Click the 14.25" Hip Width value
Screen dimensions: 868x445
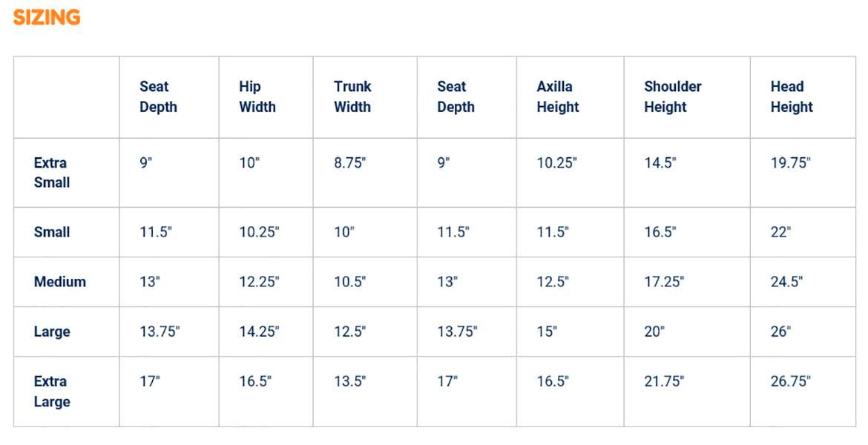click(x=259, y=332)
